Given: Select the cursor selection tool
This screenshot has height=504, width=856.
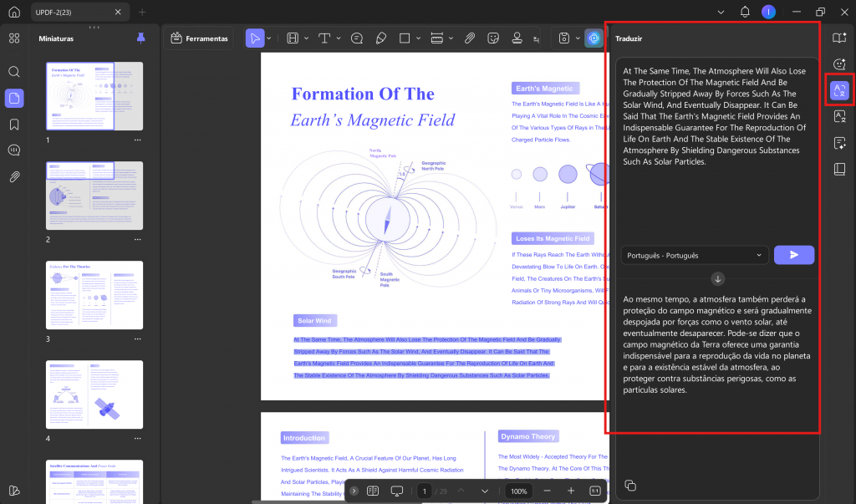Looking at the screenshot, I should (x=255, y=38).
